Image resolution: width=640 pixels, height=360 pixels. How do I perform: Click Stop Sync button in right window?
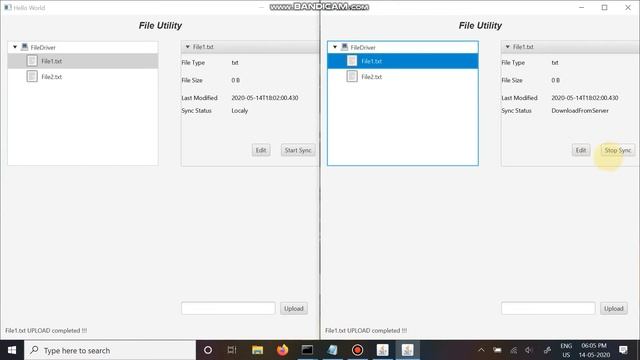[x=618, y=150]
